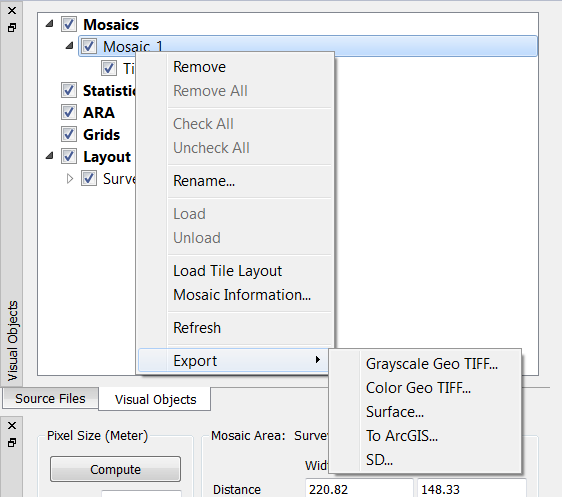Screen dimensions: 562x497
Task: Close the lower mosaic settings panel
Action: tap(12, 425)
